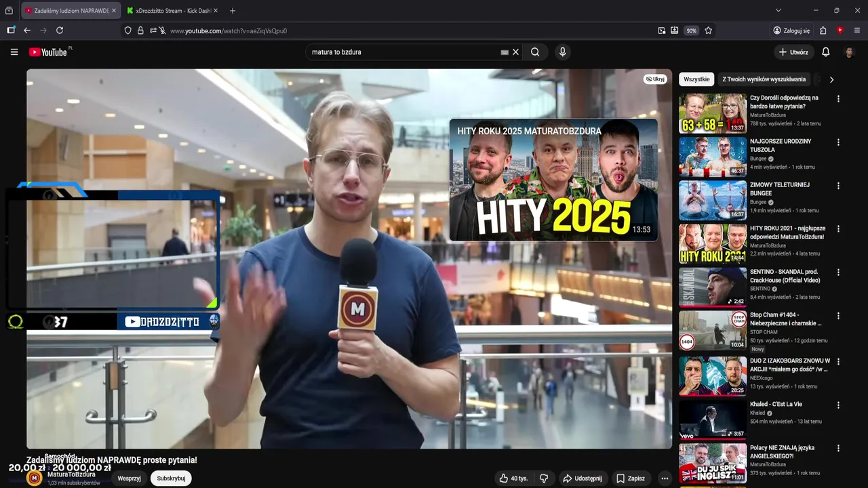Screen dimensions: 868x488
Task: Hide the video card with Ukryj
Action: pyautogui.click(x=655, y=79)
